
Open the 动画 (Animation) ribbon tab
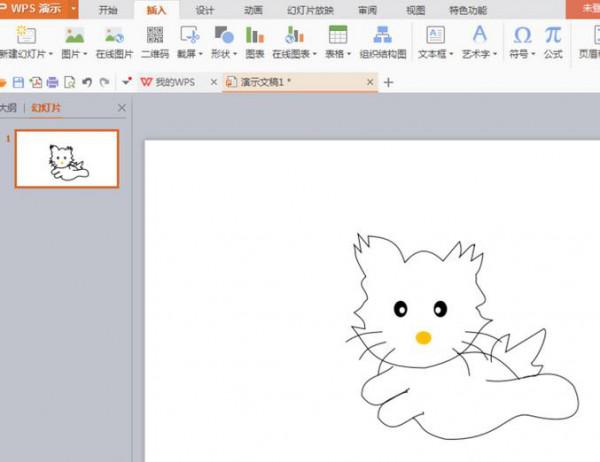pos(254,10)
